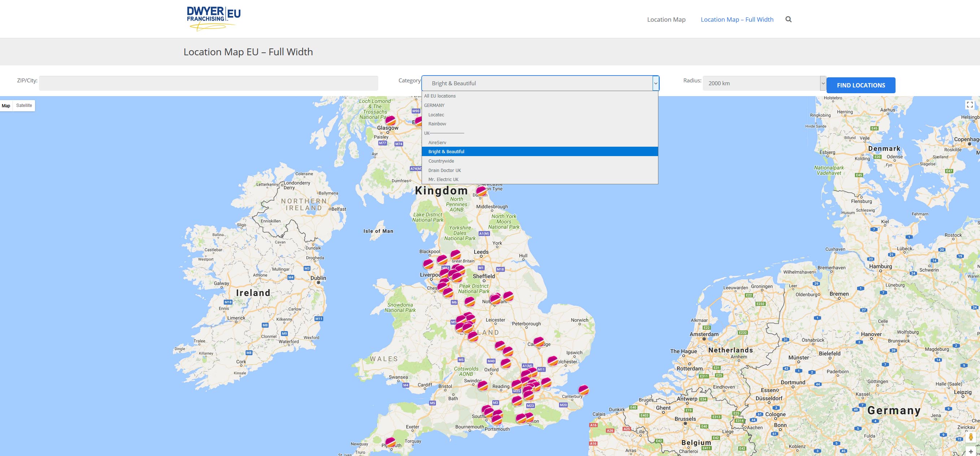Click the FIND LOCATIONS button
The width and height of the screenshot is (980, 456).
[x=861, y=85]
